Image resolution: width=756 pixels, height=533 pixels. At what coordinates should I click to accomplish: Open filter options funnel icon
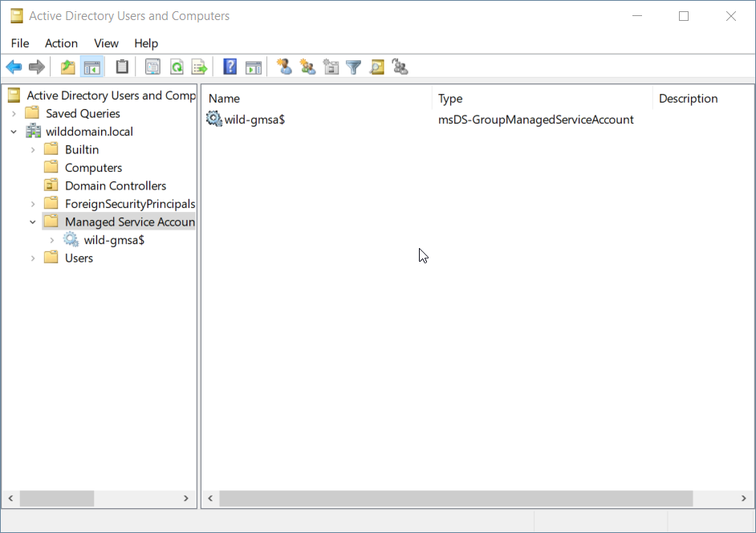[x=353, y=67]
